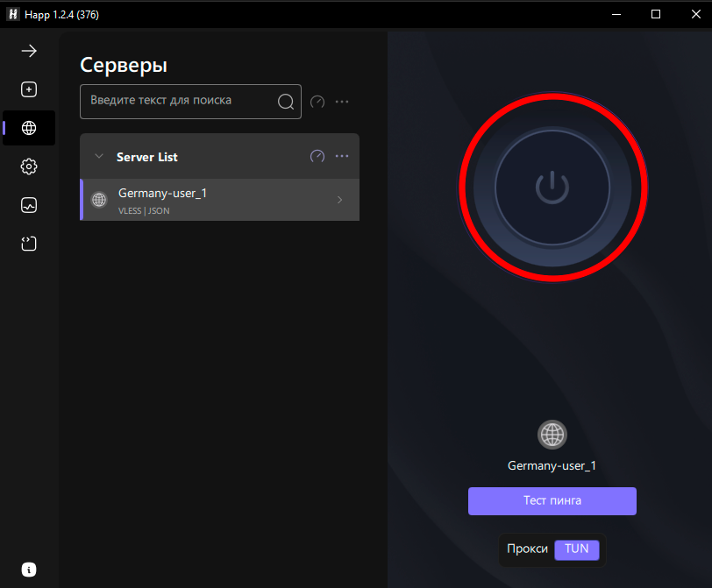Select the TUN mode option
The height and width of the screenshot is (588, 712).
[x=576, y=549]
